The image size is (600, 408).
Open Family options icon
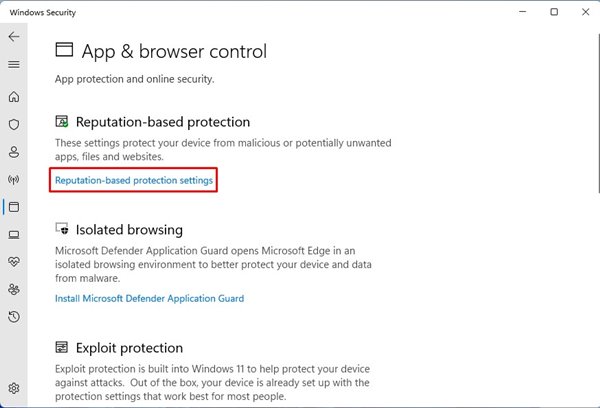[x=14, y=290]
